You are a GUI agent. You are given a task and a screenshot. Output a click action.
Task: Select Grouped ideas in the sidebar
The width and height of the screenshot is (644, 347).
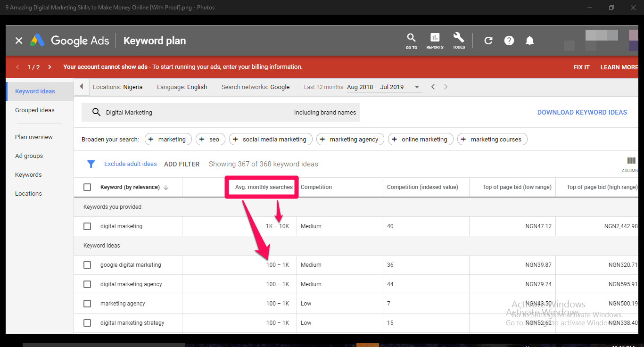pyautogui.click(x=35, y=110)
